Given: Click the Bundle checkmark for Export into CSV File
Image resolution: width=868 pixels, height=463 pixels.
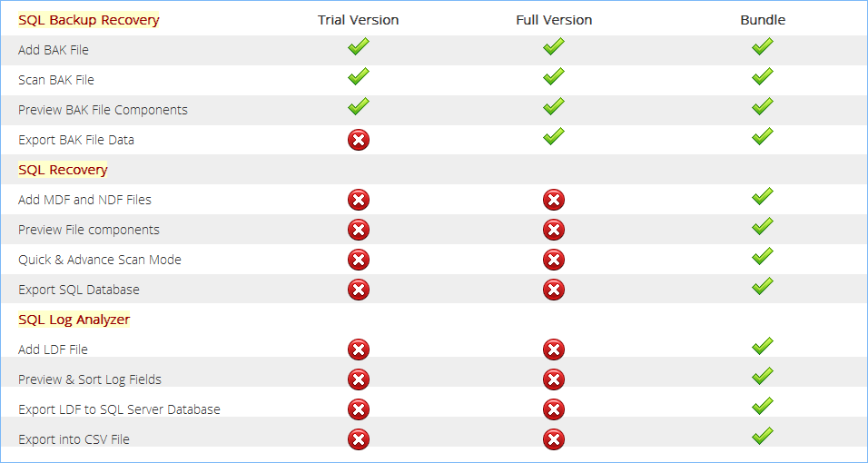Looking at the screenshot, I should pos(763,435).
